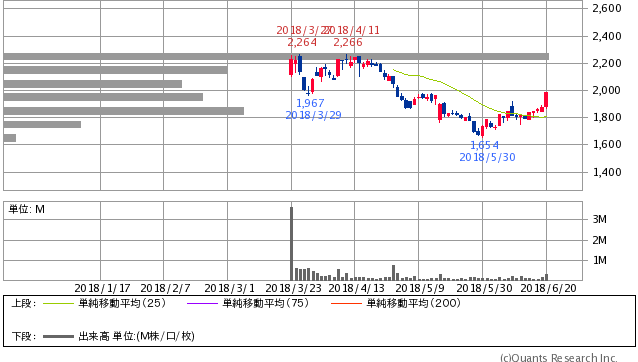Select the 1M volume axis label
The width and height of the screenshot is (638, 362).
[x=599, y=260]
